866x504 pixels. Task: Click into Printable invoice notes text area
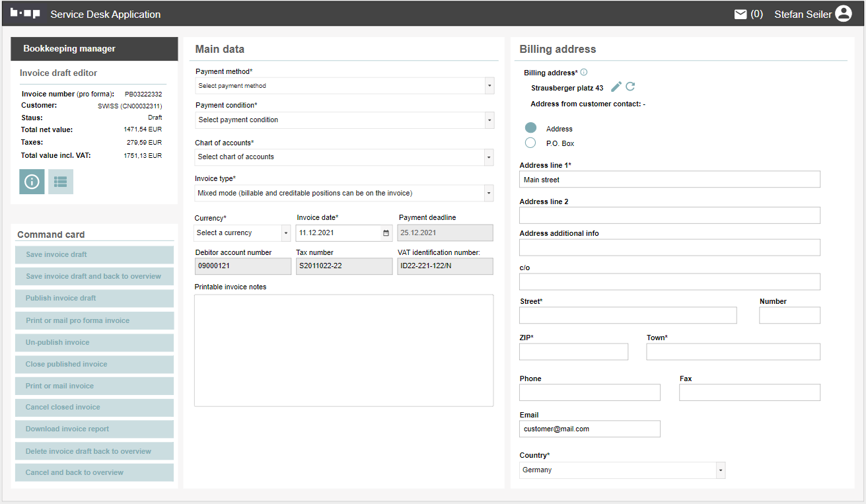pyautogui.click(x=343, y=350)
